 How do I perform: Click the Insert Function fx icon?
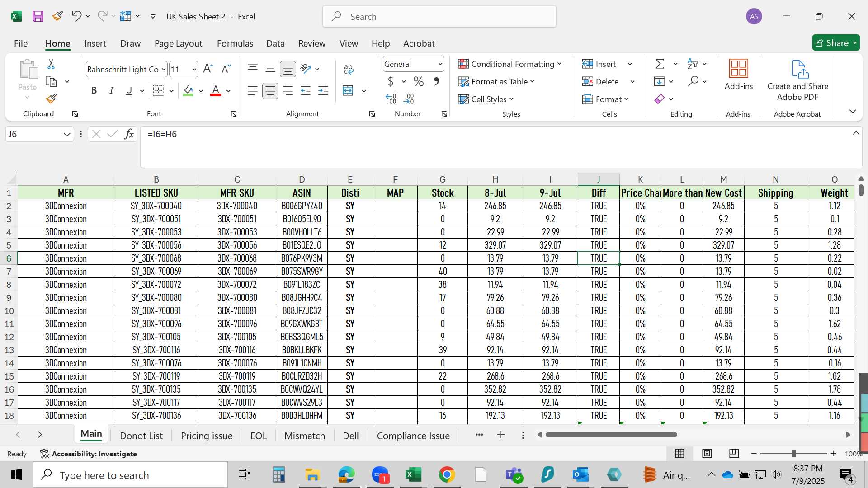129,134
